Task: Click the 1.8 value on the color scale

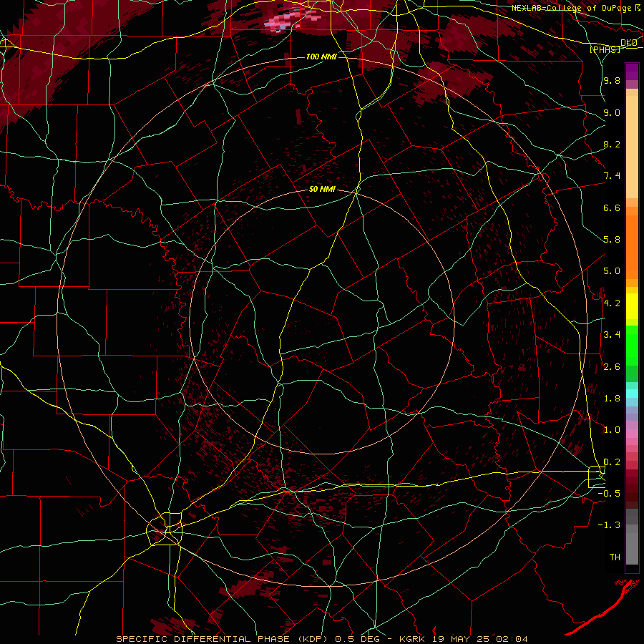Action: coord(612,398)
